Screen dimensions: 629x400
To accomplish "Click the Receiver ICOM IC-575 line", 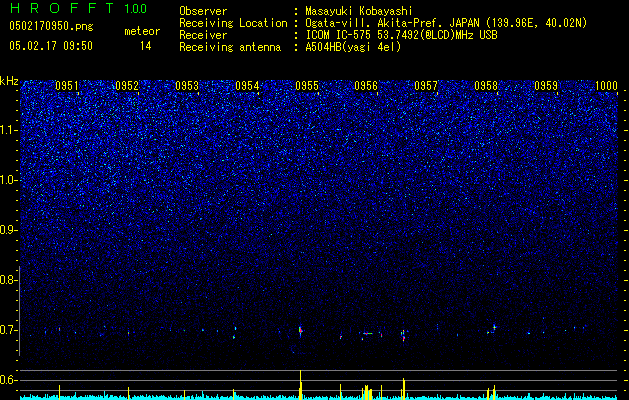I will [401, 35].
